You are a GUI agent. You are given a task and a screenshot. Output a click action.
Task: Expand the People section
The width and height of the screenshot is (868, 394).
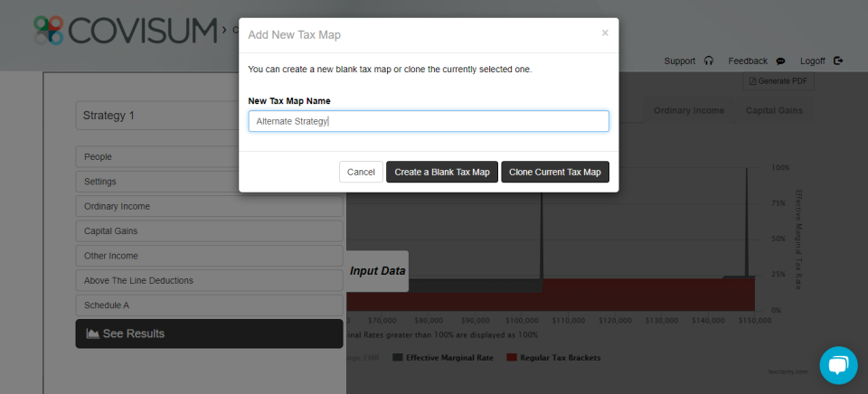pyautogui.click(x=209, y=156)
